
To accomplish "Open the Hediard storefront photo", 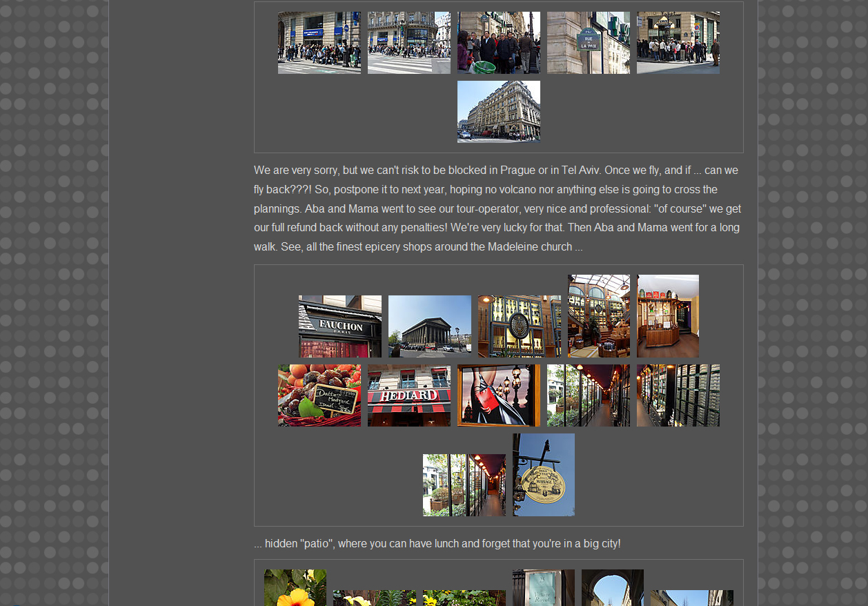I will [x=408, y=395].
